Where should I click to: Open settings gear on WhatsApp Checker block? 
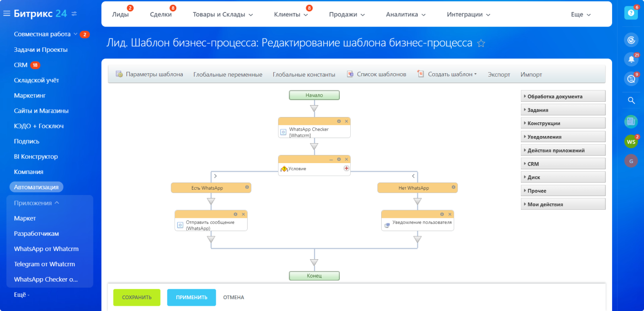tap(339, 121)
